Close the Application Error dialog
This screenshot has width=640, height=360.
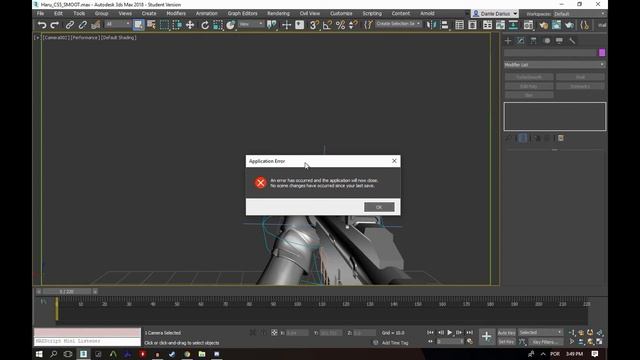point(394,161)
